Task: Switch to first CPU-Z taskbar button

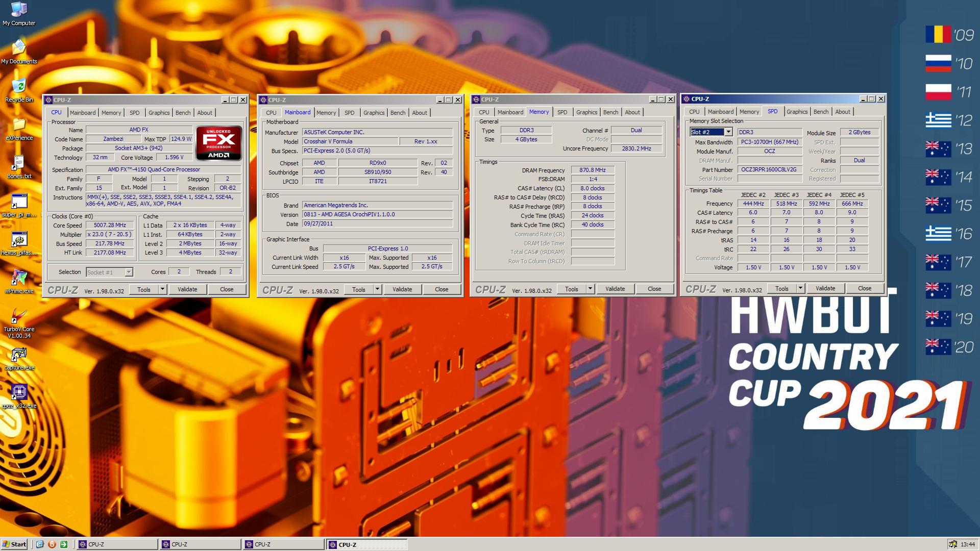Action: pyautogui.click(x=117, y=544)
